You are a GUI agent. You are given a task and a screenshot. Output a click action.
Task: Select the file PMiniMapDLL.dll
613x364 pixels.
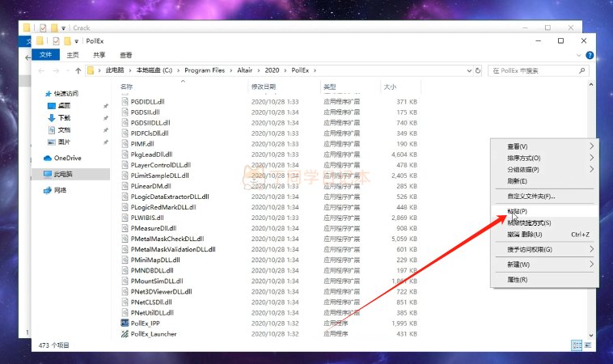coord(155,260)
